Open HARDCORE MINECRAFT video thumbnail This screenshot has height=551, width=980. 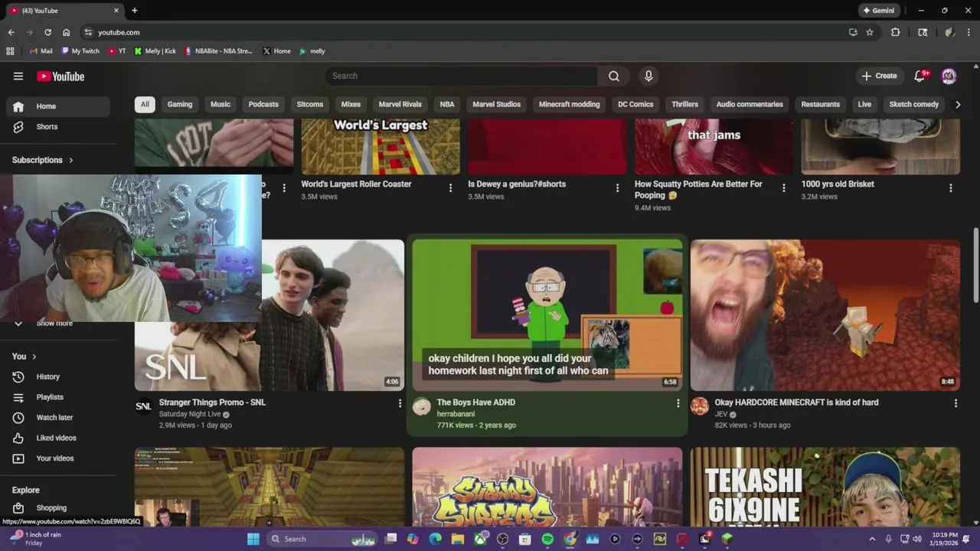(825, 315)
